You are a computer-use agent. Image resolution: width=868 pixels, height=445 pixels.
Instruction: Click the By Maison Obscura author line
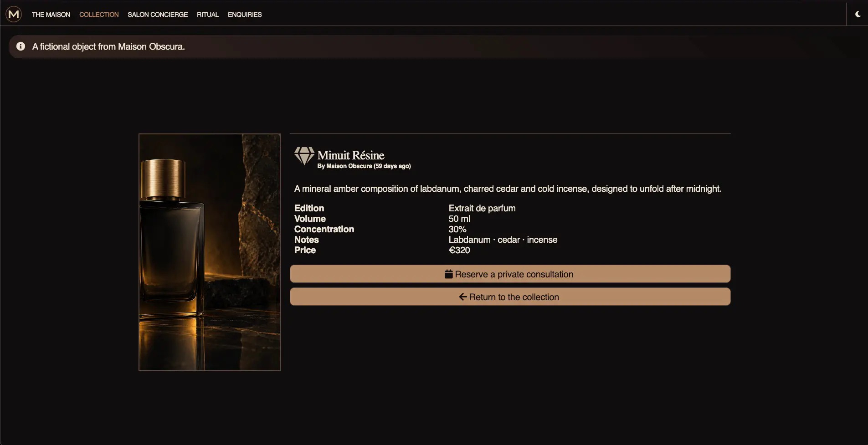[364, 166]
